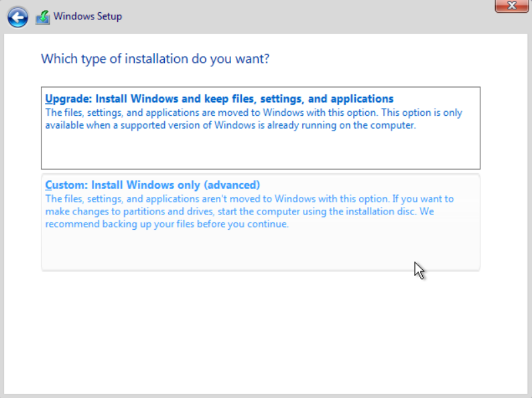Close the Windows Setup window
This screenshot has height=398, width=532.
click(x=512, y=5)
